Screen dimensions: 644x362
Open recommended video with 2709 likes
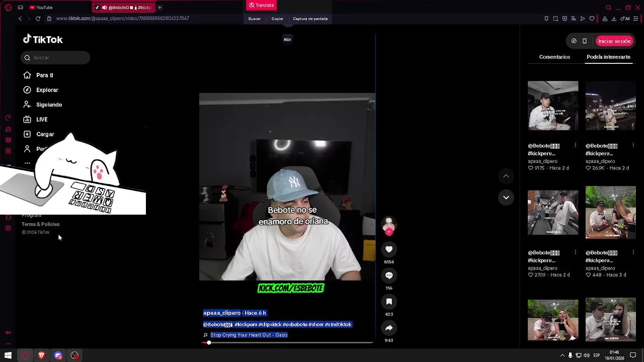click(553, 212)
